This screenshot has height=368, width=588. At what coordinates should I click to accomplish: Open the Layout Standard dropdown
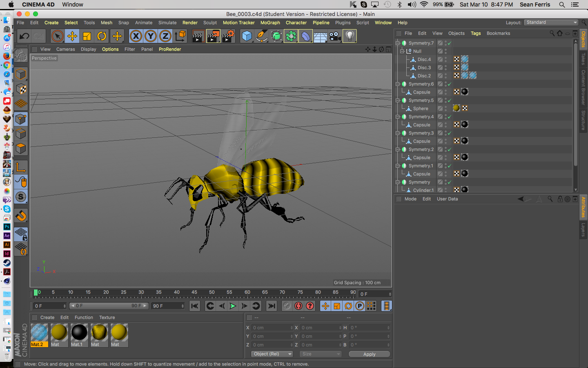tap(551, 22)
